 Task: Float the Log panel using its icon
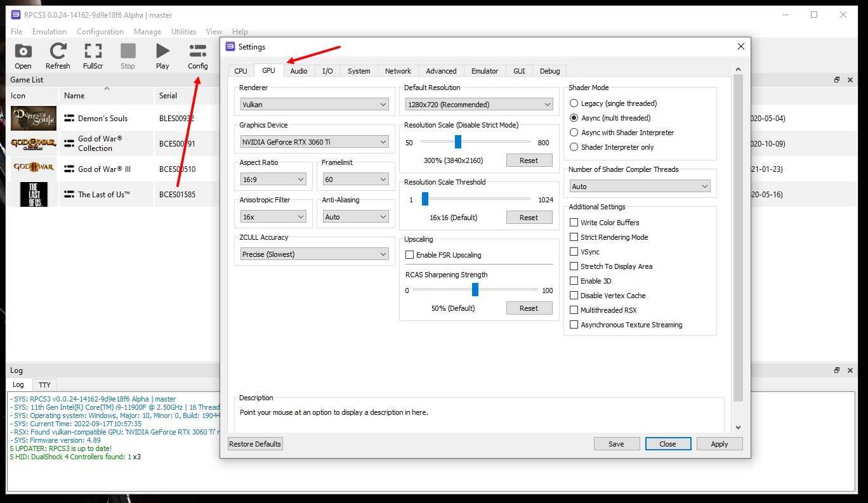pos(837,370)
